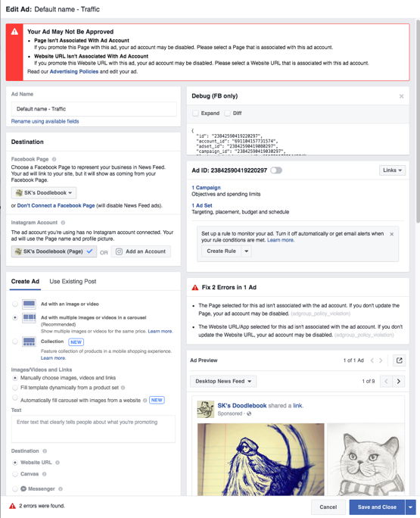Viewport: 420px width, 518px height.
Task: Switch to Use Existing Post tab
Action: tap(73, 282)
